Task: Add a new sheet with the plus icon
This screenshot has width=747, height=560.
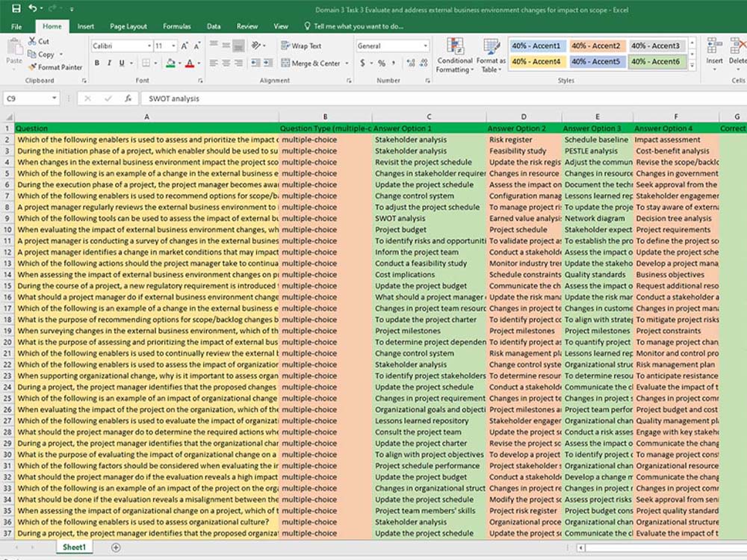Action: click(116, 547)
